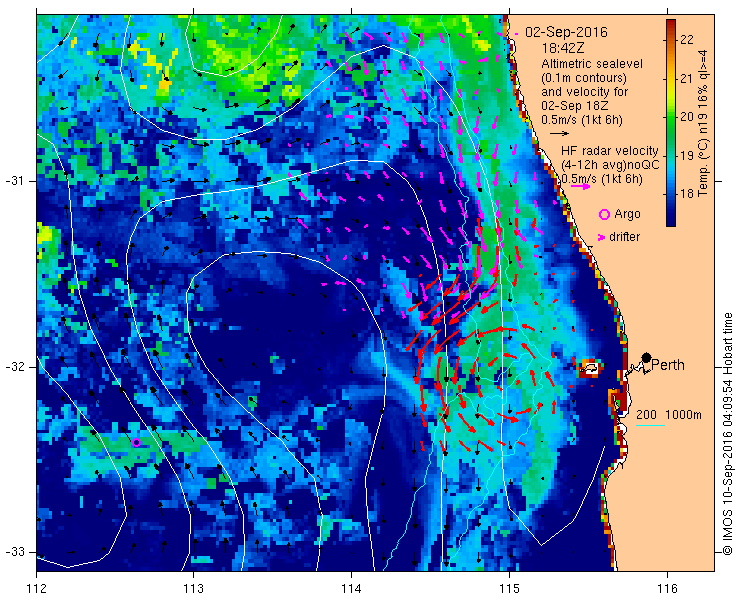The image size is (740, 600).
Task: Click the black altimetric velocity scale arrow
Action: pyautogui.click(x=560, y=134)
